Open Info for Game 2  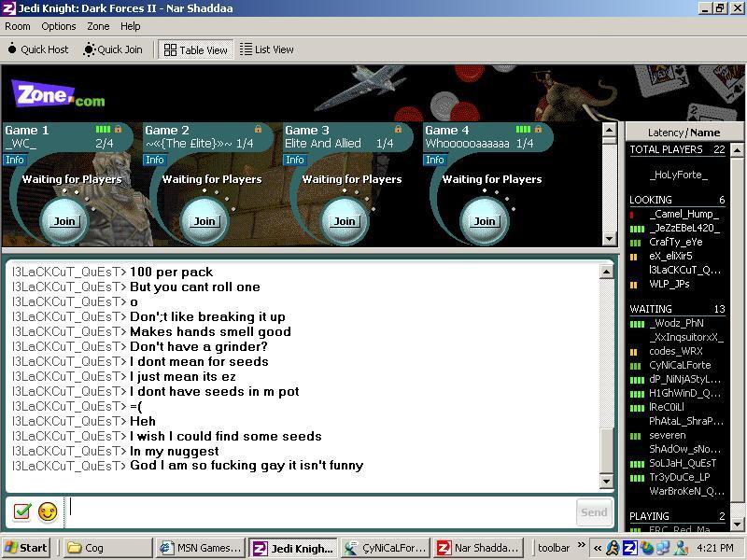click(154, 160)
